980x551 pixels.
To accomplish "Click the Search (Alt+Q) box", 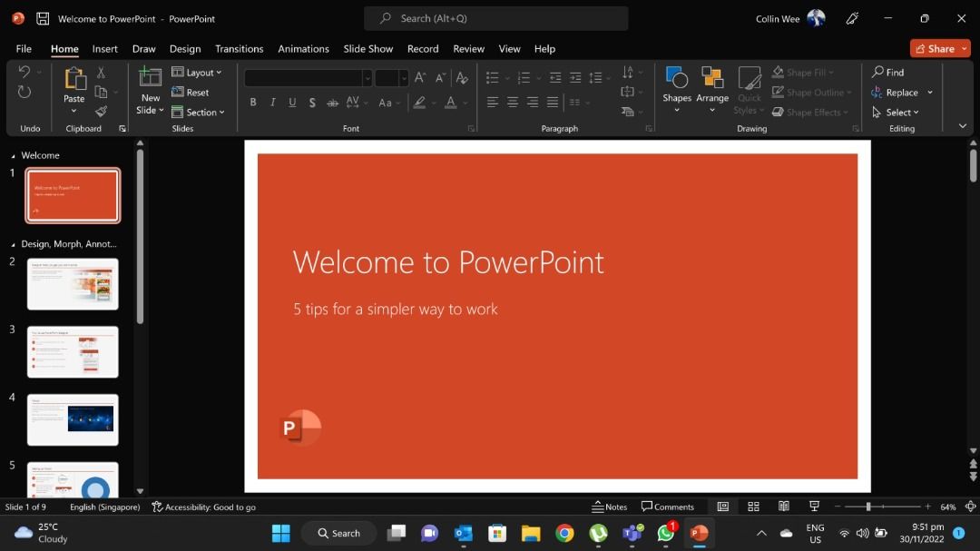I will (495, 18).
